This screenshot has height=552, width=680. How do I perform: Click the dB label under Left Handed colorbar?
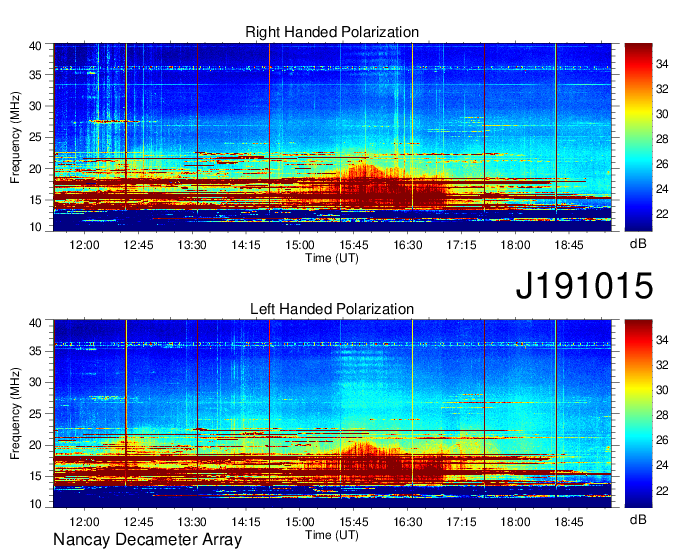tap(638, 519)
